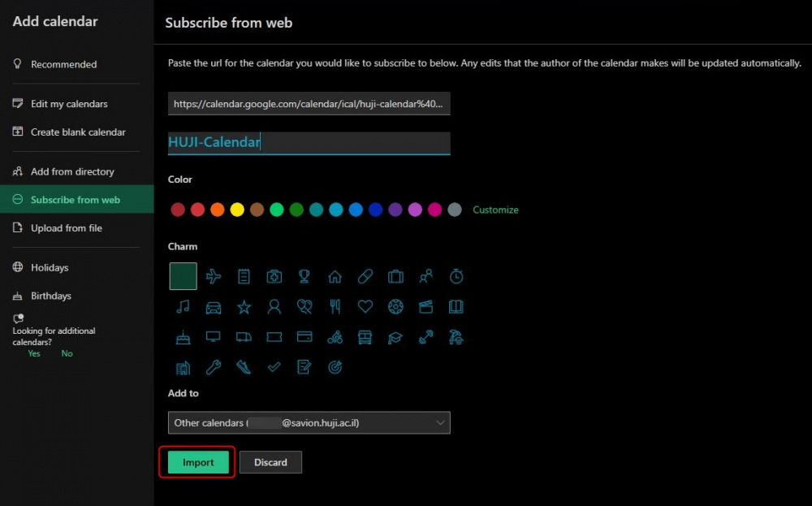Go to Holidays calendars
The width and height of the screenshot is (812, 506).
point(50,268)
